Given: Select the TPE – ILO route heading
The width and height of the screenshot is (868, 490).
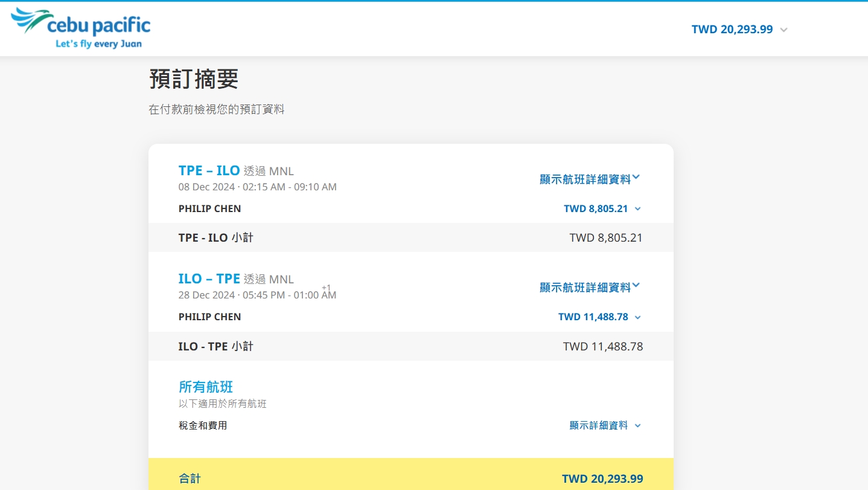Looking at the screenshot, I should (208, 170).
